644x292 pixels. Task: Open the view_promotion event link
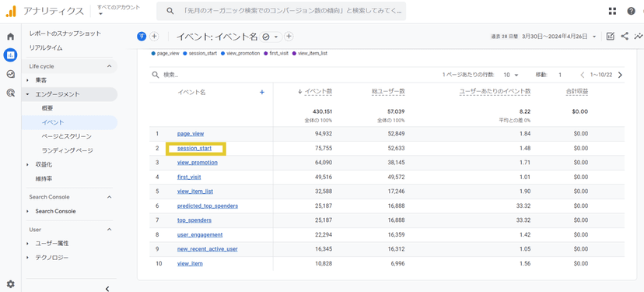[x=198, y=163]
